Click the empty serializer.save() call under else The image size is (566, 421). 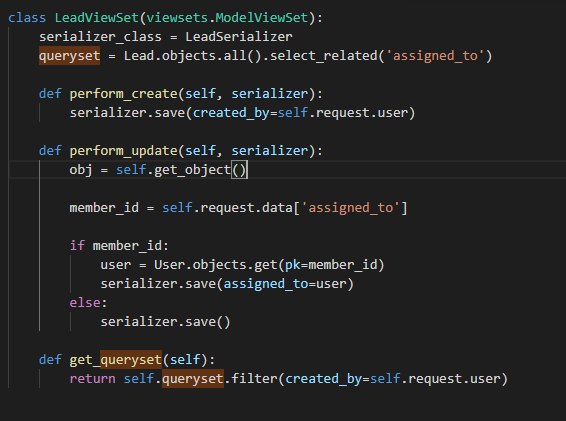(165, 322)
